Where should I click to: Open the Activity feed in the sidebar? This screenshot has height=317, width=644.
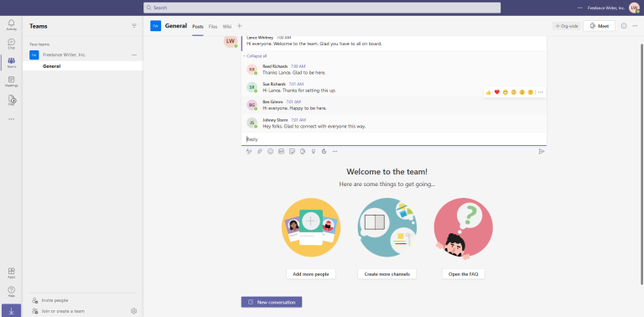11,24
